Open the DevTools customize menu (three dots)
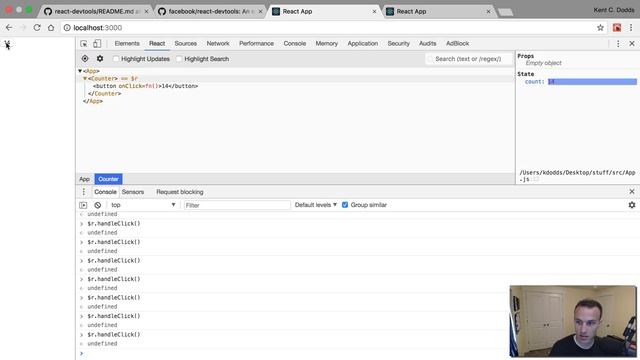This screenshot has width=640, height=360. 618,44
